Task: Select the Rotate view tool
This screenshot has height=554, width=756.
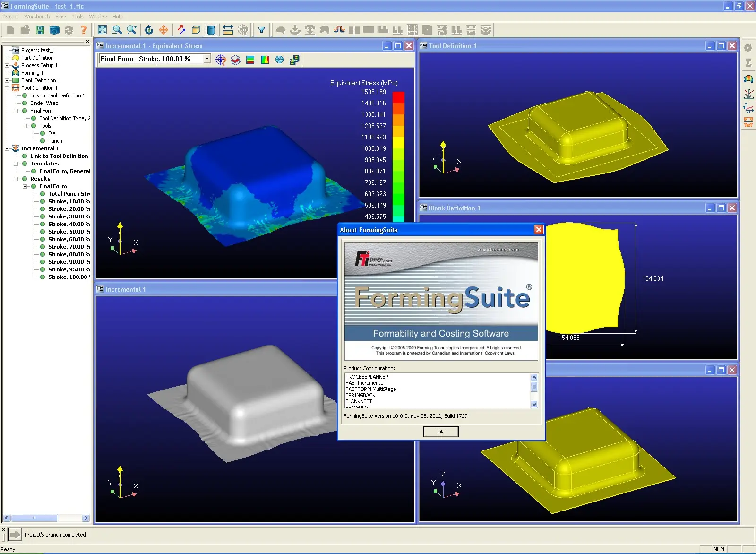Action: (x=149, y=30)
